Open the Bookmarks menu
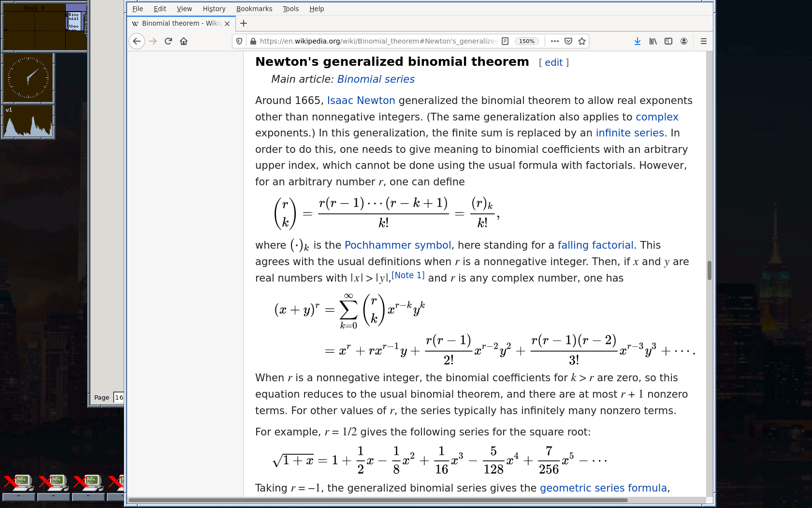 [254, 9]
